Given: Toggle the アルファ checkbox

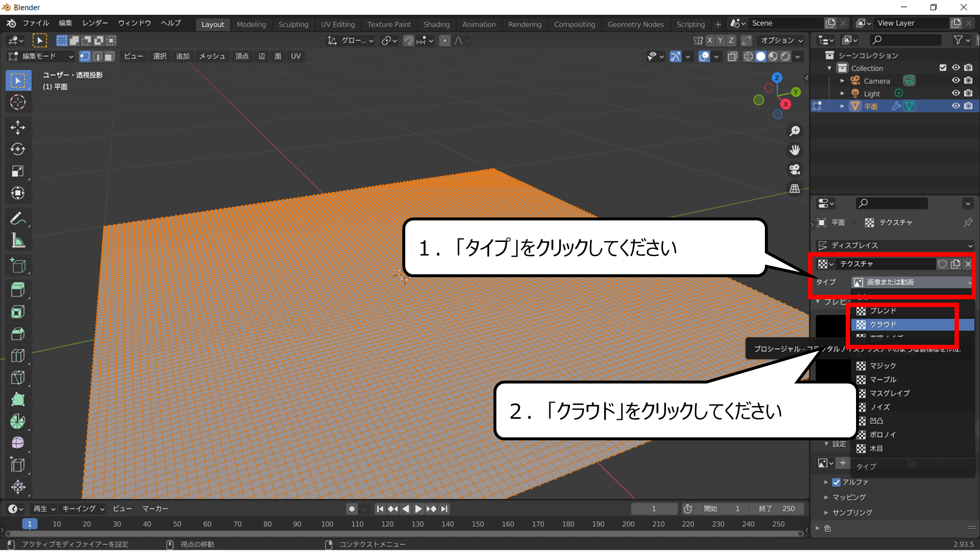Looking at the screenshot, I should click(836, 482).
